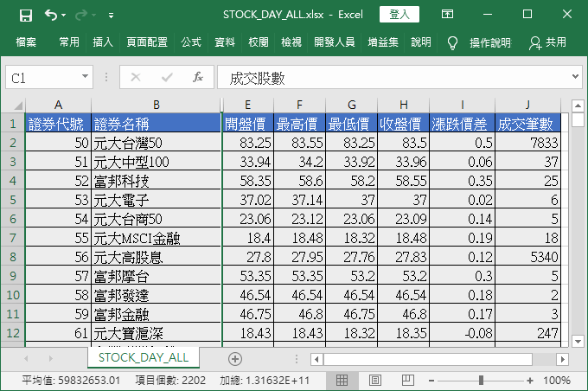Select column E header

pos(248,105)
